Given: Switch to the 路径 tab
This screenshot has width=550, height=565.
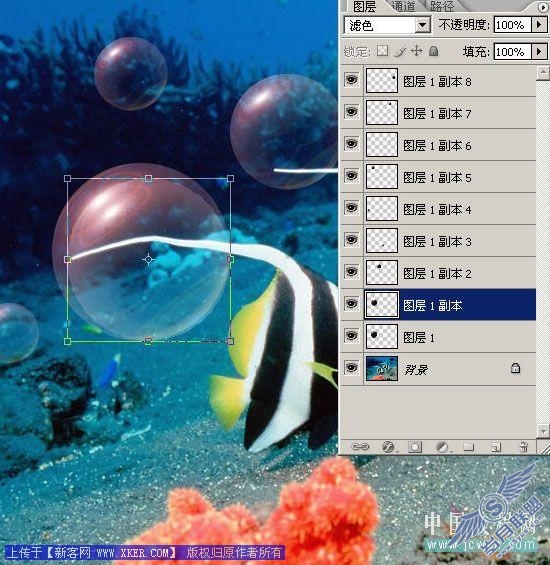Looking at the screenshot, I should 442,6.
